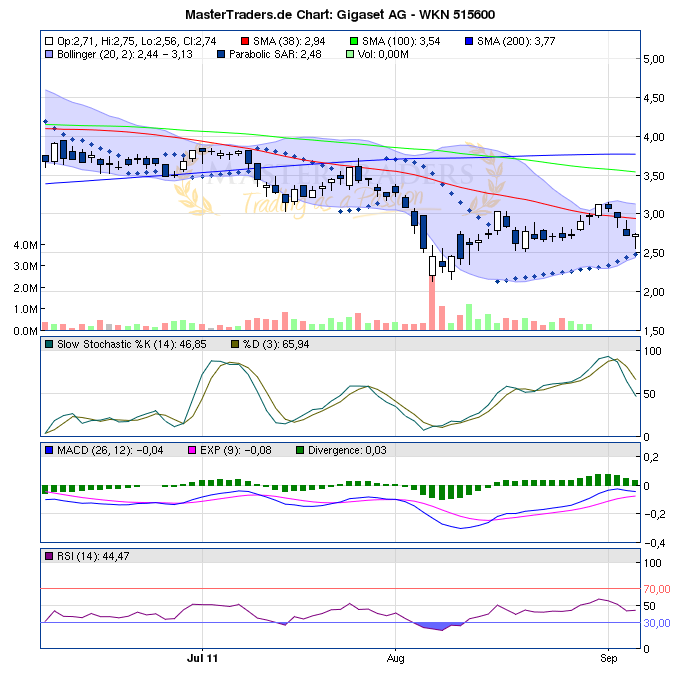
Task: Click the -0,4 MACD axis label
Action: pyautogui.click(x=655, y=544)
